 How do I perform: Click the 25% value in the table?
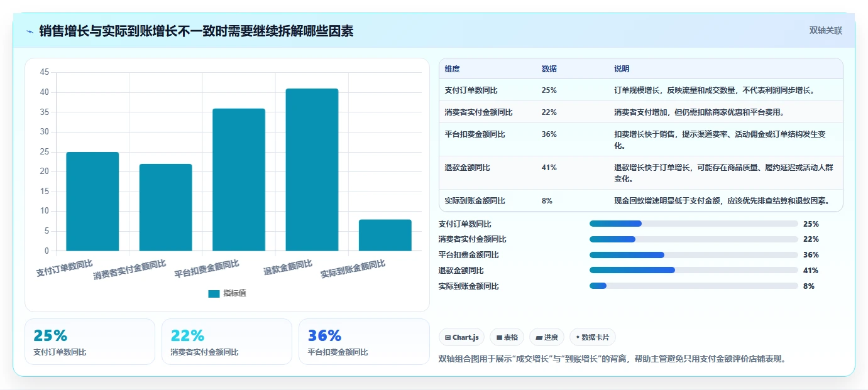click(549, 90)
